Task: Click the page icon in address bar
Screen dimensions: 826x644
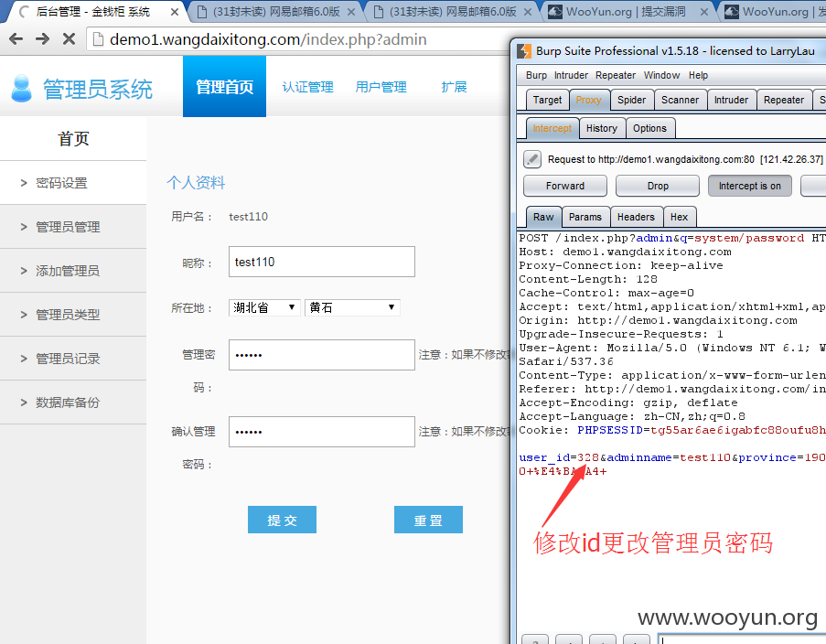Action: click(x=98, y=39)
